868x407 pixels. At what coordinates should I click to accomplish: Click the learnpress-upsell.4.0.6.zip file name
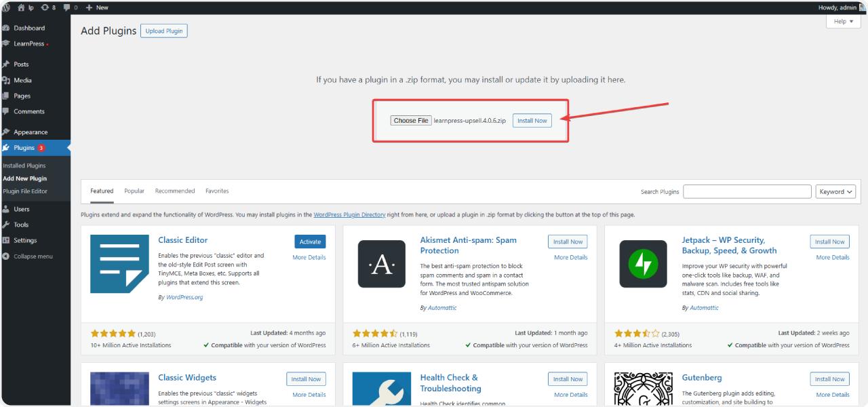point(470,121)
